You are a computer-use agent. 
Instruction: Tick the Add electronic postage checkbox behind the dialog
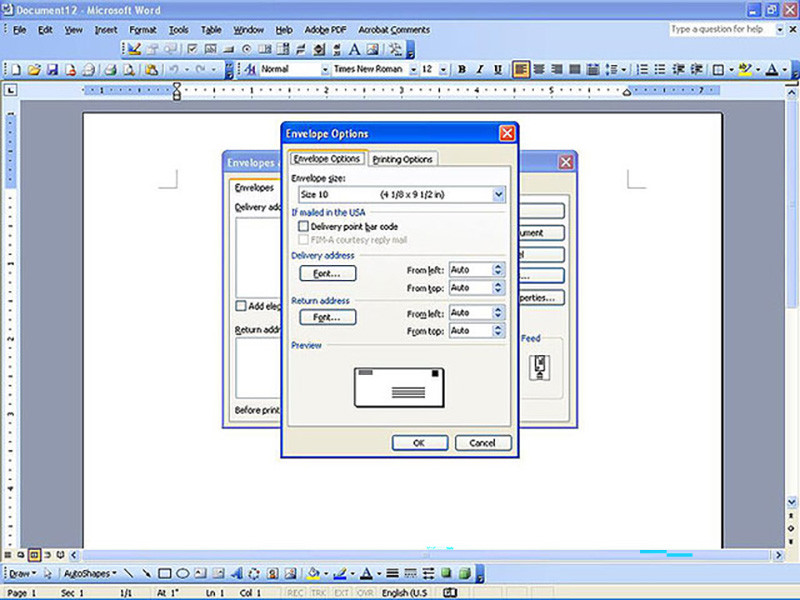pyautogui.click(x=241, y=306)
